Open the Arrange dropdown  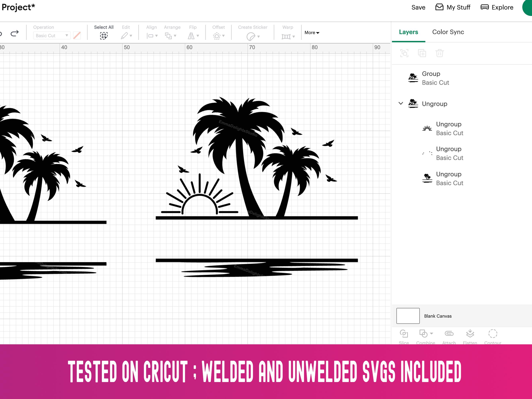[x=171, y=36]
